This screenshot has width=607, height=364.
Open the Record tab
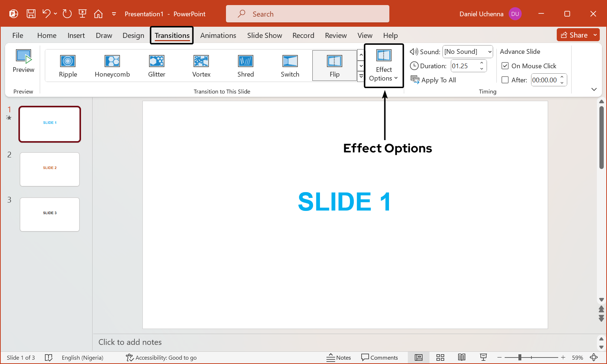303,35
